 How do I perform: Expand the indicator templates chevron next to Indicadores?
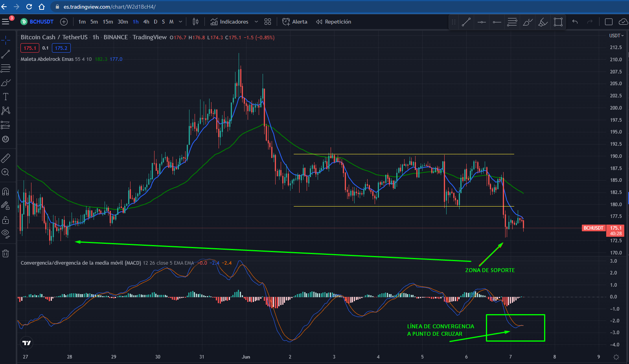pos(256,22)
